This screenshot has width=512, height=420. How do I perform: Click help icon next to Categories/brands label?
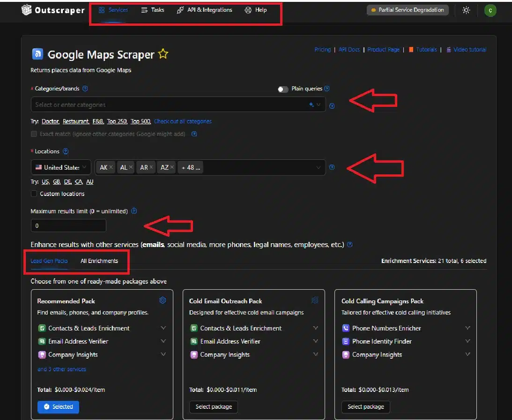point(85,89)
